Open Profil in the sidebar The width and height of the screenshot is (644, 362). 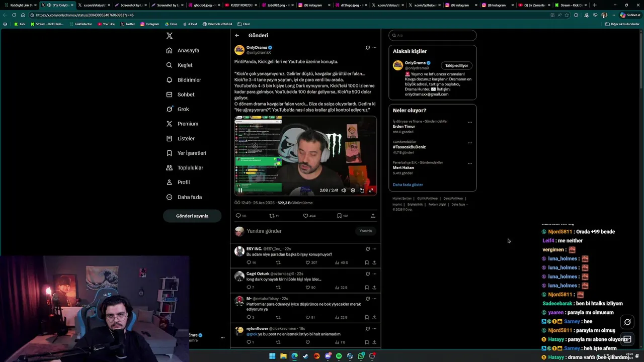pos(178,182)
